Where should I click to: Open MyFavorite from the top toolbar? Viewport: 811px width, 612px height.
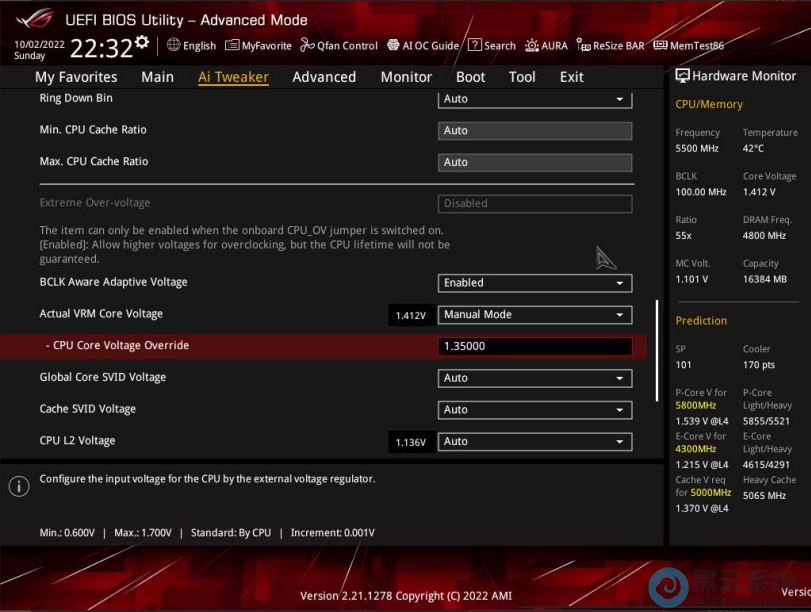tap(258, 46)
